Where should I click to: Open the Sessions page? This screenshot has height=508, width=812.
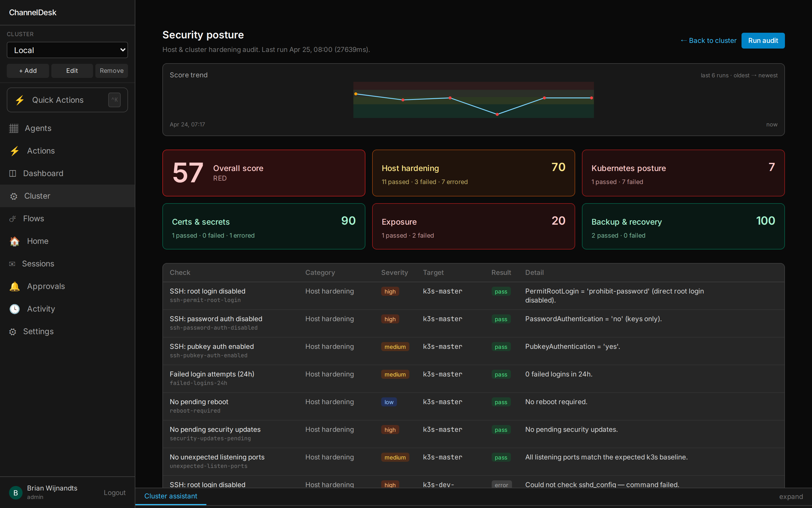[67, 264]
